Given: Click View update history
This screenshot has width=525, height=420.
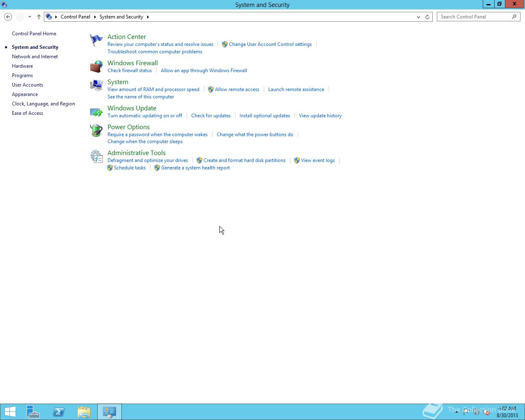Looking at the screenshot, I should tap(320, 116).
